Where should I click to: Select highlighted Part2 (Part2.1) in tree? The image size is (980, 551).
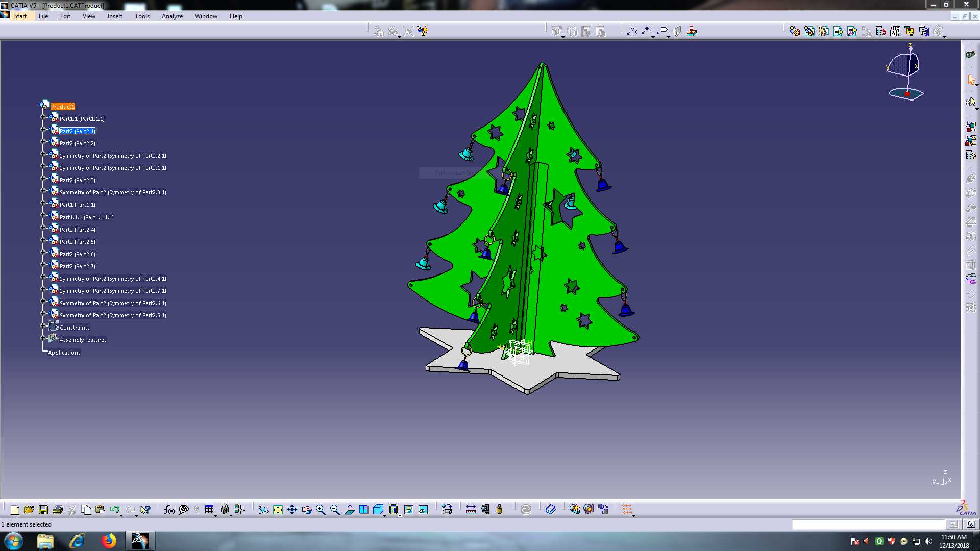78,131
